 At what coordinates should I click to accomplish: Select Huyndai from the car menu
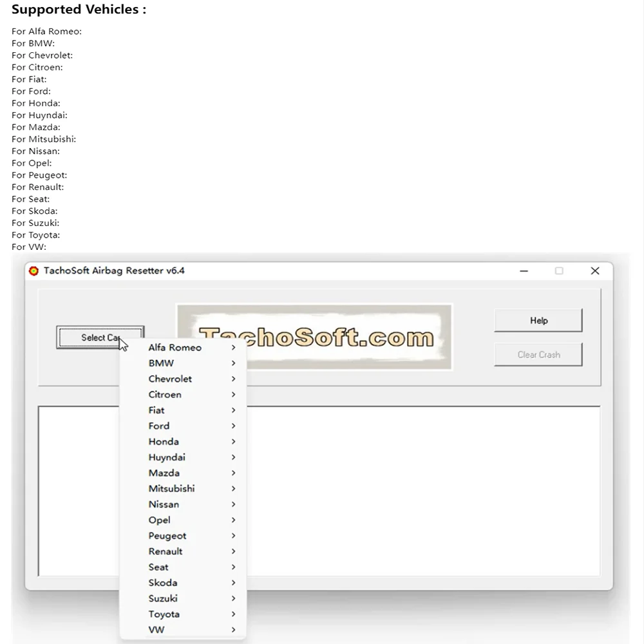(x=183, y=457)
